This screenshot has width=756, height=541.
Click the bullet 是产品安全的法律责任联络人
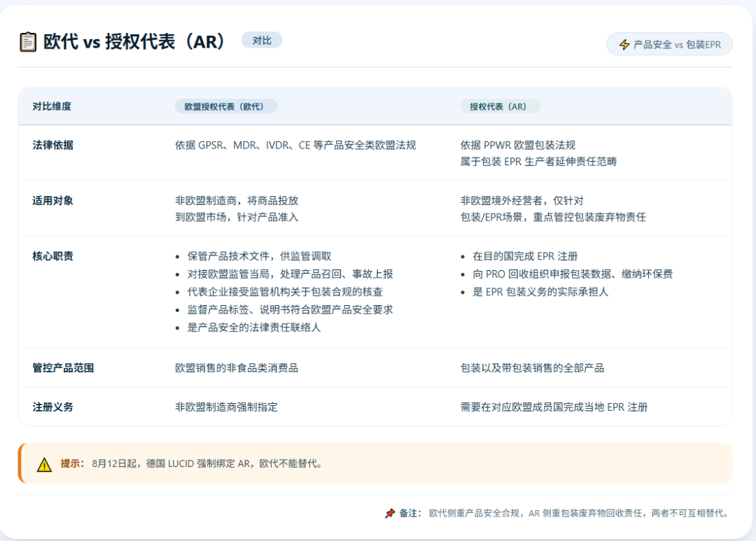point(254,328)
